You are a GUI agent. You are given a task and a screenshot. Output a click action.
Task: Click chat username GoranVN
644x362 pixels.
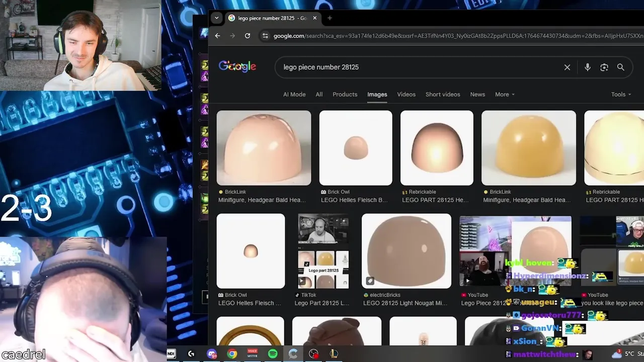pos(541,328)
